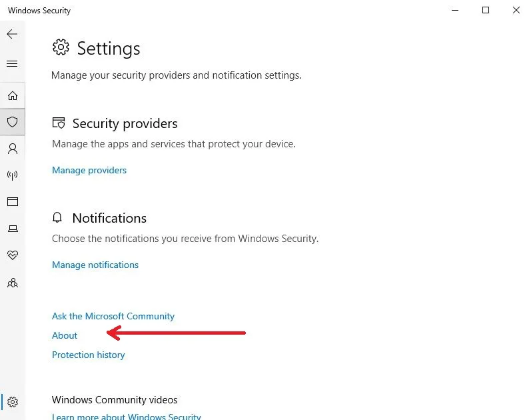Close the Windows Security window
This screenshot has width=529, height=420.
point(516,10)
